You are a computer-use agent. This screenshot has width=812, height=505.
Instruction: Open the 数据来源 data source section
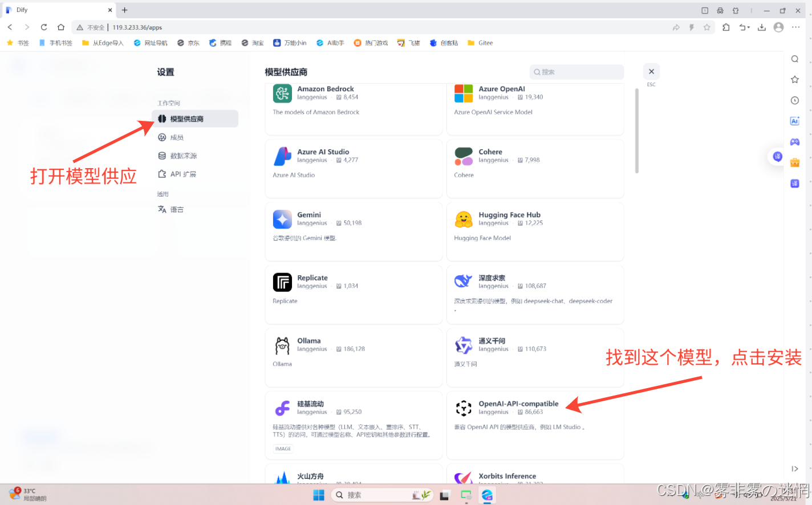pos(177,156)
